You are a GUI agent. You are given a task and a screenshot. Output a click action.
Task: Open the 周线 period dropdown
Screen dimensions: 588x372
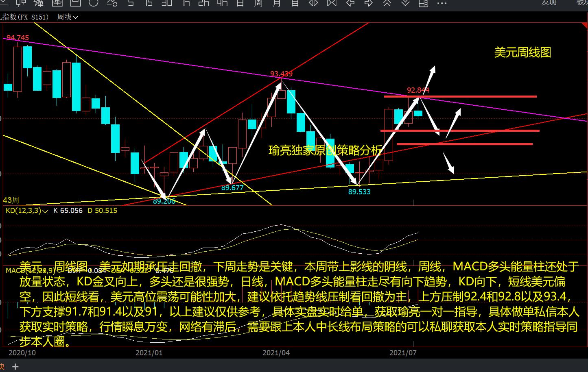click(x=68, y=17)
